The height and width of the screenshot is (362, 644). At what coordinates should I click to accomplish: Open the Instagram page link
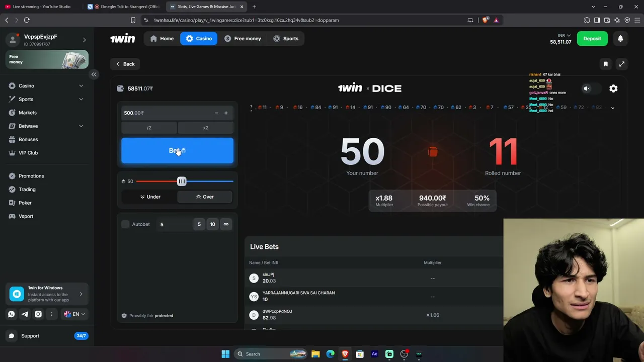[38, 314]
